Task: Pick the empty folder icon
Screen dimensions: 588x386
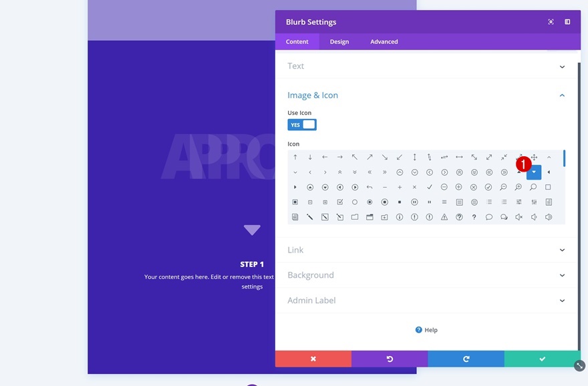Action: point(355,217)
